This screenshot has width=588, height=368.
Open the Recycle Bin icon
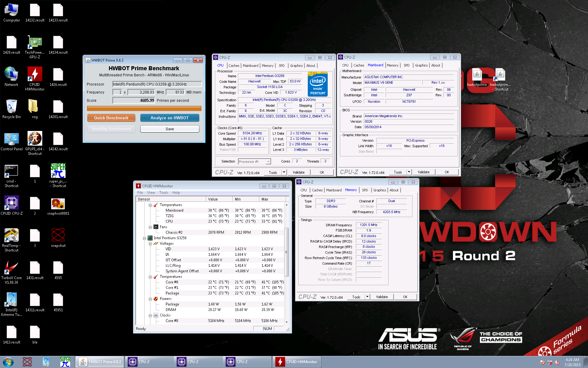(x=12, y=109)
